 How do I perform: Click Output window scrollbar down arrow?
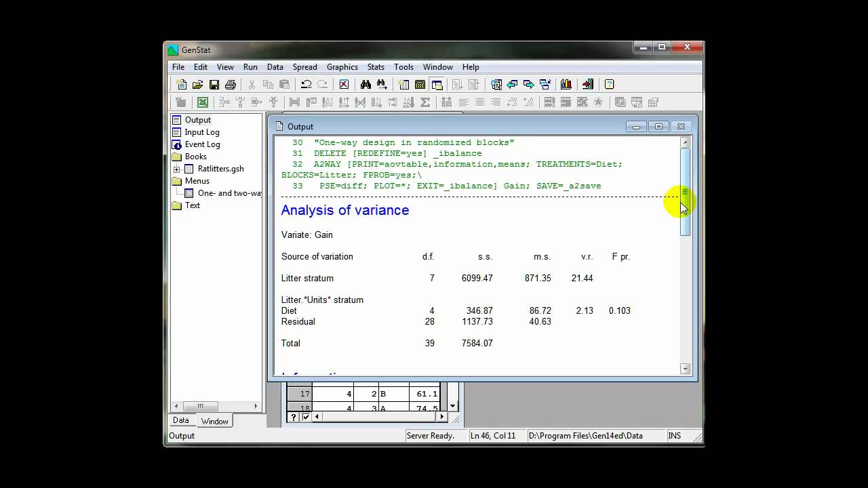pos(685,369)
